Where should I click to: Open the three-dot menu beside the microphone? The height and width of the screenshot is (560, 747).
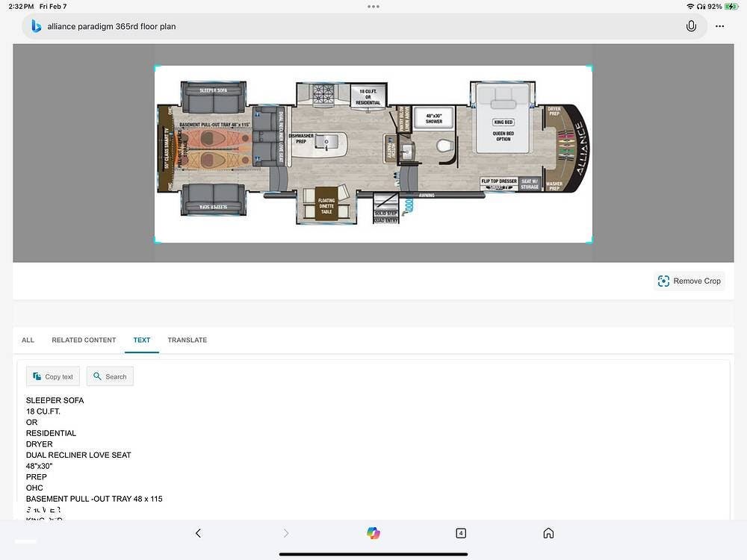pos(719,26)
